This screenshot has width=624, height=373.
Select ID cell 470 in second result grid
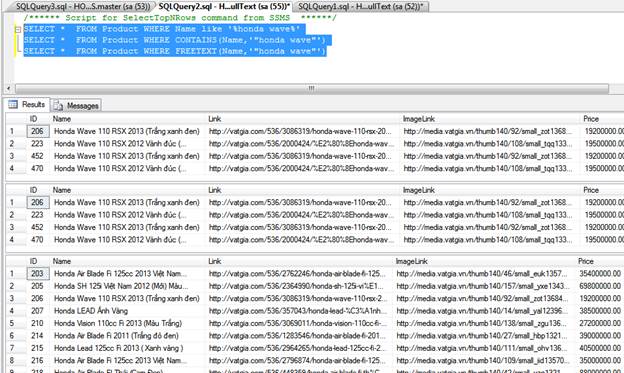point(38,239)
